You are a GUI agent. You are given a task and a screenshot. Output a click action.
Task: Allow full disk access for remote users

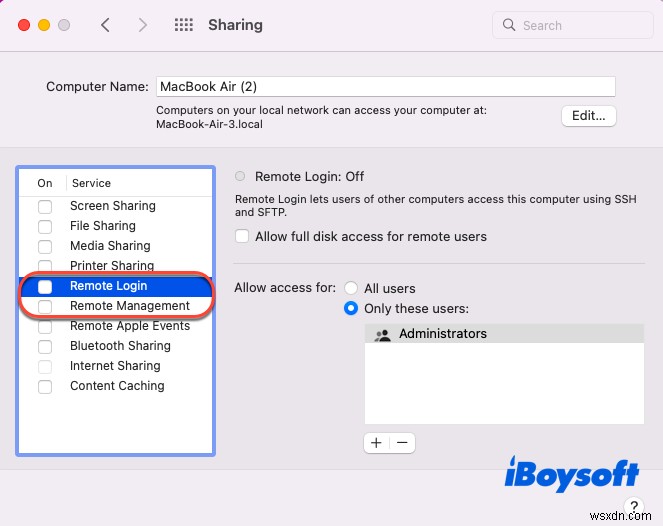point(242,236)
